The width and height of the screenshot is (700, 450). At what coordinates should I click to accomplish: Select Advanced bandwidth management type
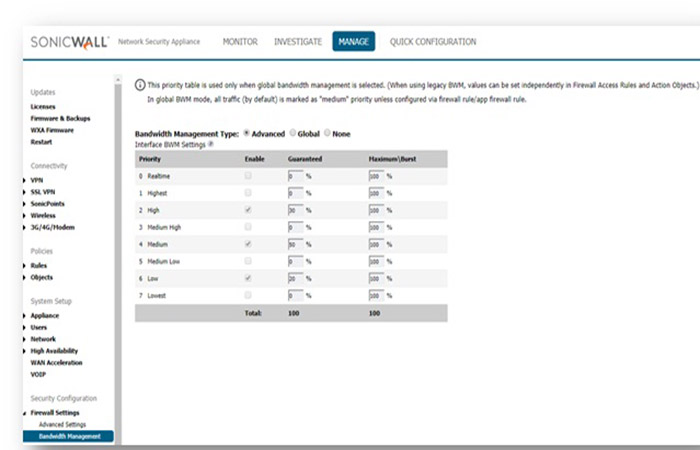point(246,133)
